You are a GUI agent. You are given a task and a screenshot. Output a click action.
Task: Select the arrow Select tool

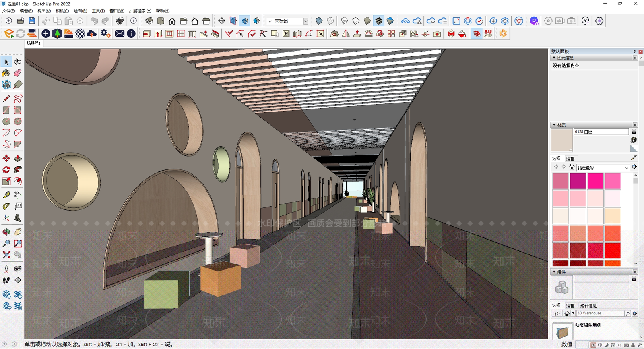[x=6, y=62]
